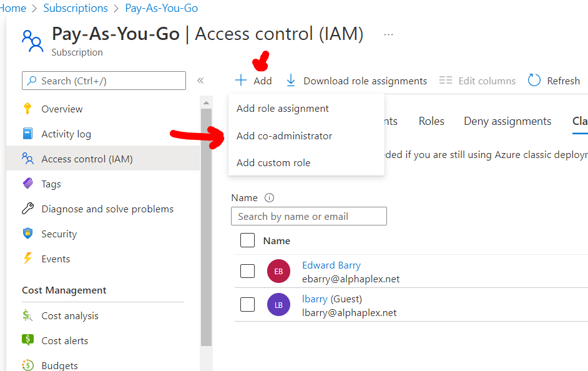This screenshot has height=371, width=588.
Task: Click the EB avatar for Edward Barry
Action: 278,271
